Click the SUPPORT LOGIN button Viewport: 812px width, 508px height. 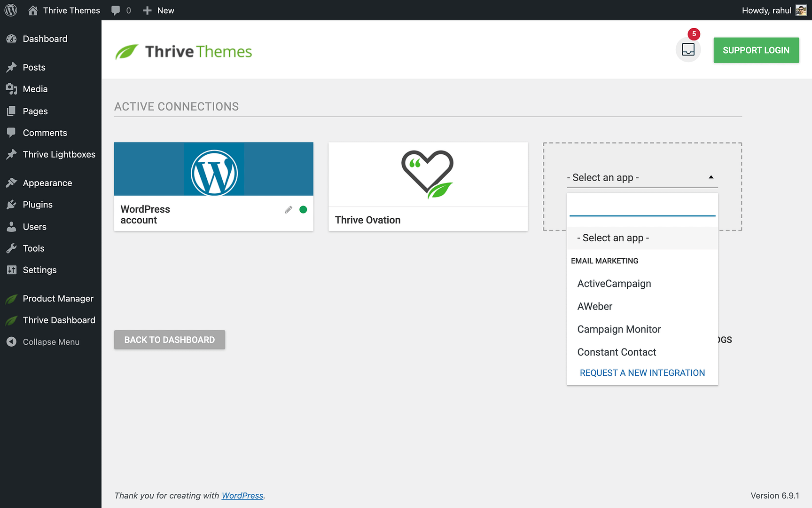coord(756,50)
